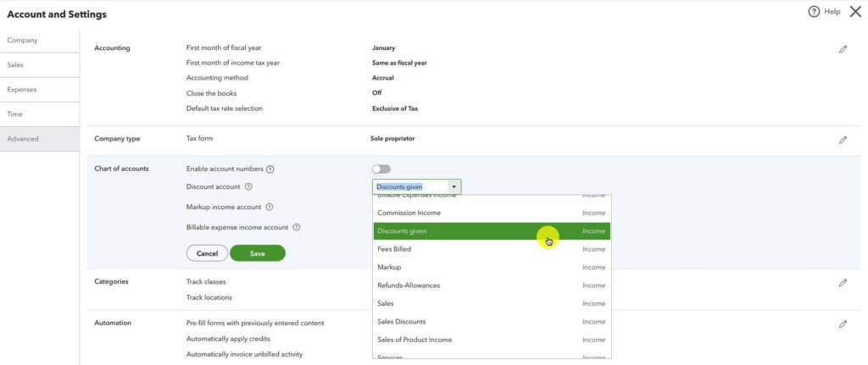
Task: Open Help via question mark icon
Action: coord(813,12)
